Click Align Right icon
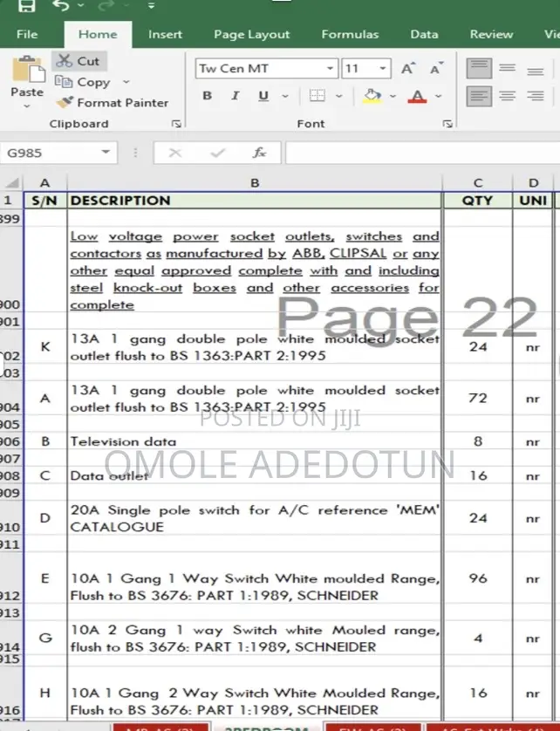Viewport: 560px width, 731px height. tap(535, 96)
